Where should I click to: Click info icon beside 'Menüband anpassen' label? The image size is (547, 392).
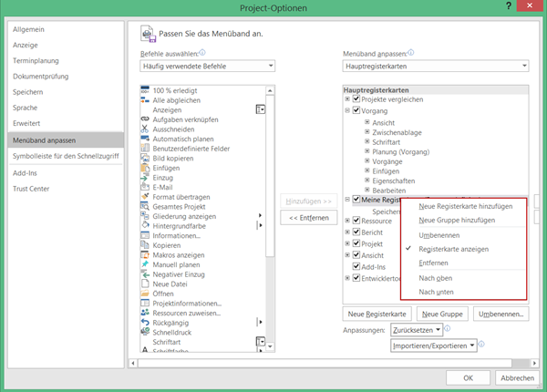410,53
